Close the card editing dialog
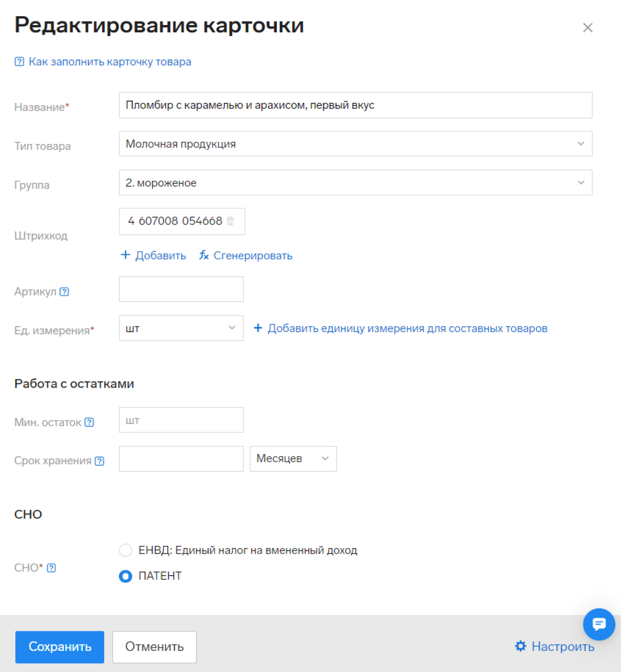The height and width of the screenshot is (672, 621). pyautogui.click(x=588, y=28)
